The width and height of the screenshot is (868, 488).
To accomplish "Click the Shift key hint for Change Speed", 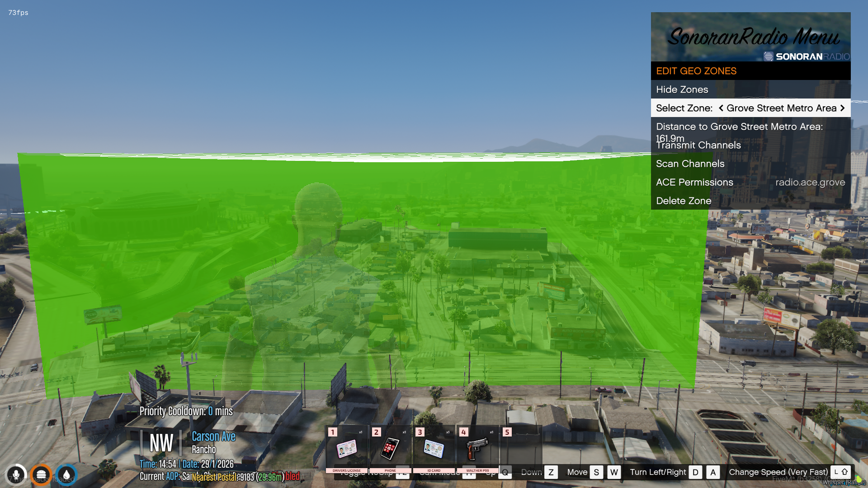I will 841,472.
